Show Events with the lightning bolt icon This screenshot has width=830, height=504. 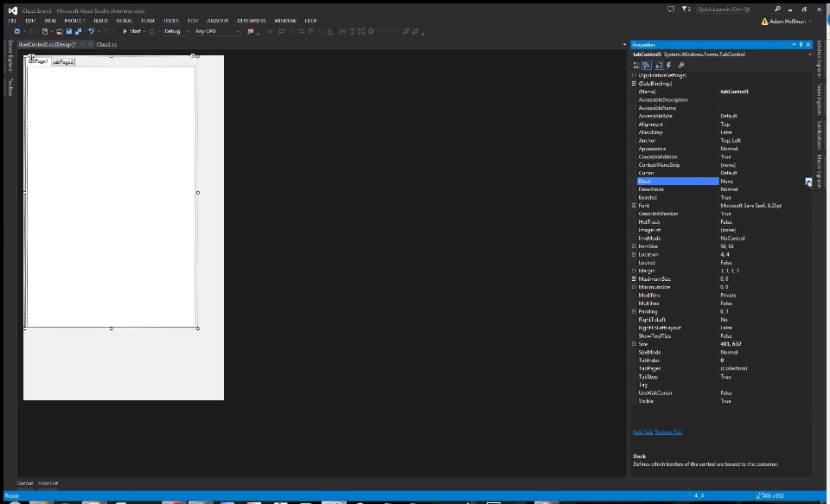pos(669,65)
